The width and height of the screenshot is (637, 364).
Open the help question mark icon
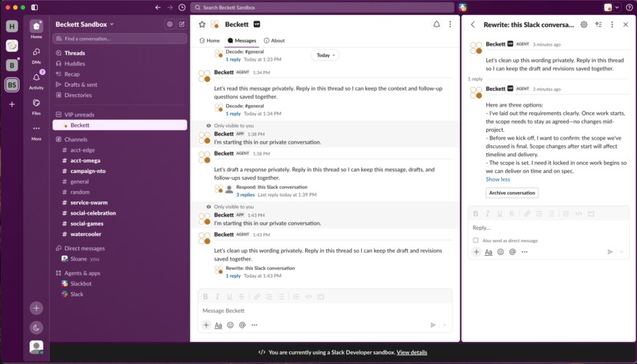point(629,7)
